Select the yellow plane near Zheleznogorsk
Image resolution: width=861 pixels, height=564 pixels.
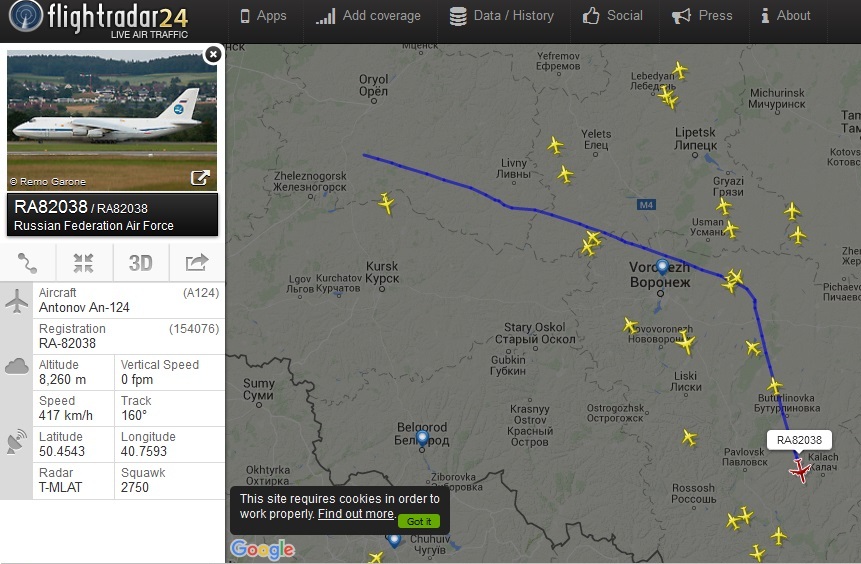coord(387,203)
